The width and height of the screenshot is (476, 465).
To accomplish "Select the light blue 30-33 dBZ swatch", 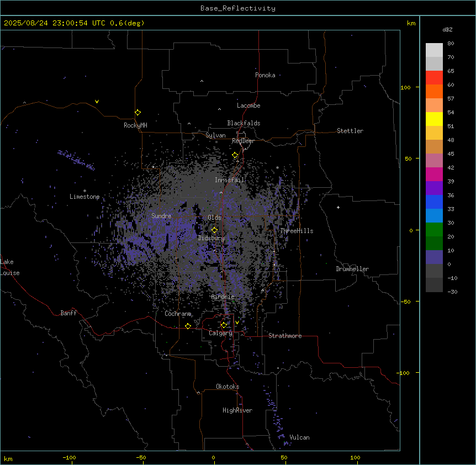I will point(434,216).
